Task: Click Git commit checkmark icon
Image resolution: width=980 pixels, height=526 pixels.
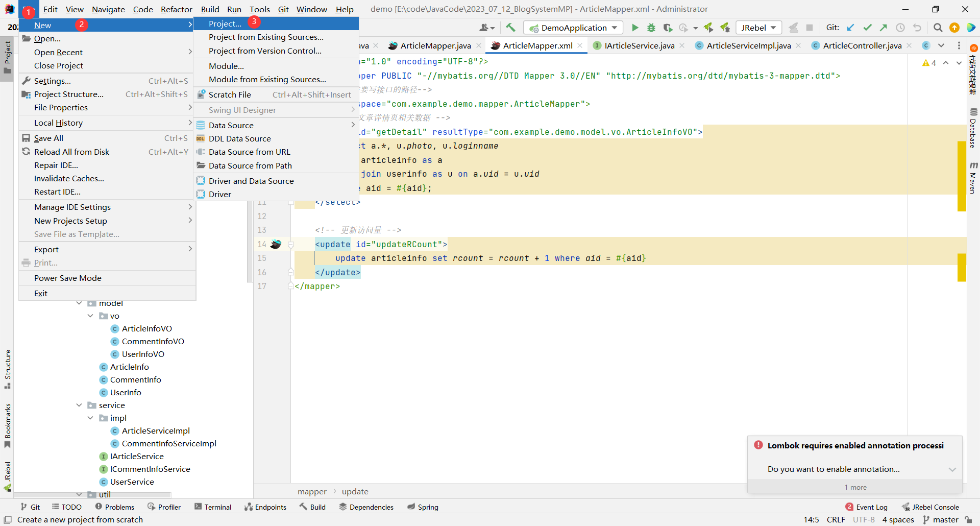Action: 867,28
